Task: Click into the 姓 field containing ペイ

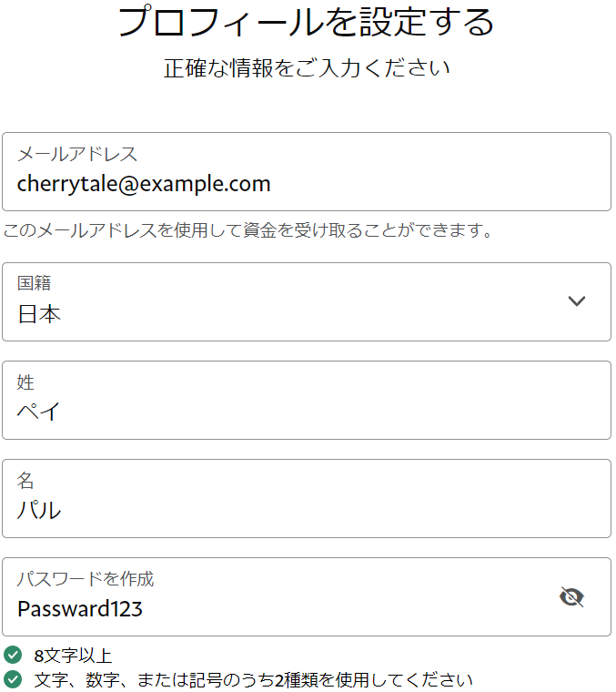Action: pyautogui.click(x=306, y=412)
